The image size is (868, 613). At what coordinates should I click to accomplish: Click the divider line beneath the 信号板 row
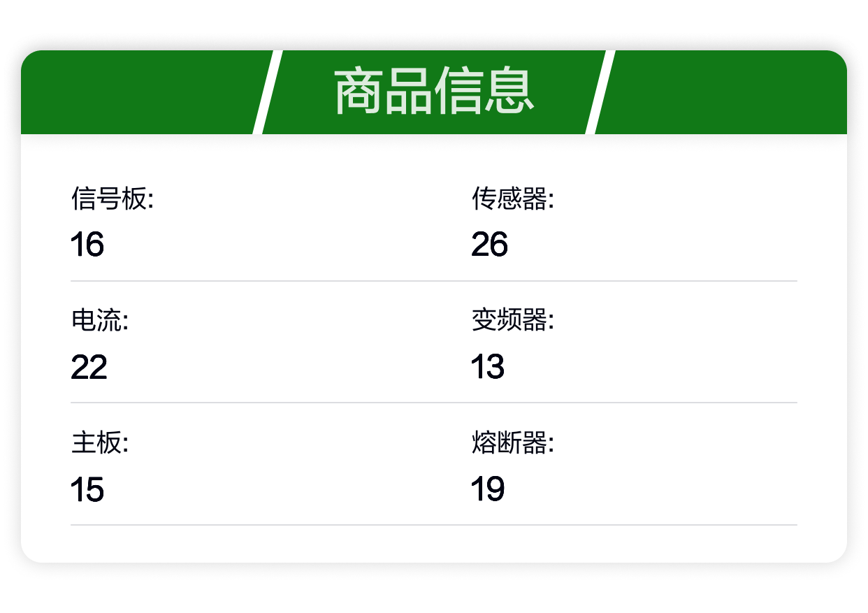[434, 281]
